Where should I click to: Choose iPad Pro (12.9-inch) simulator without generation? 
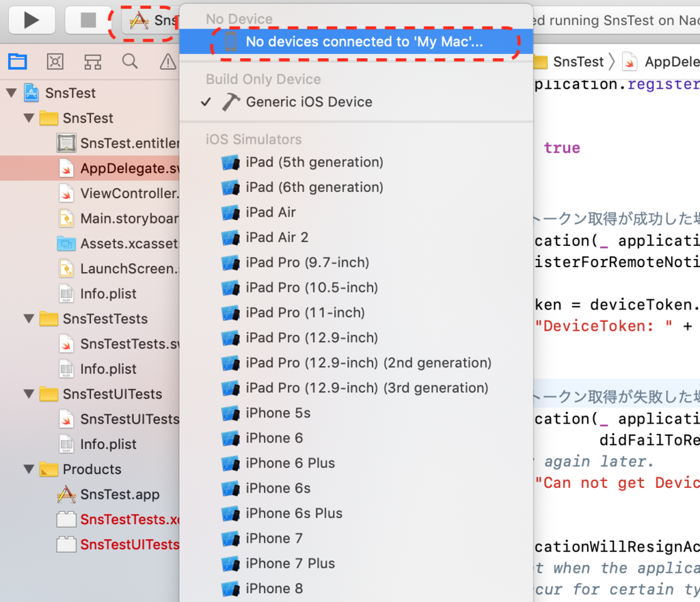point(356,338)
